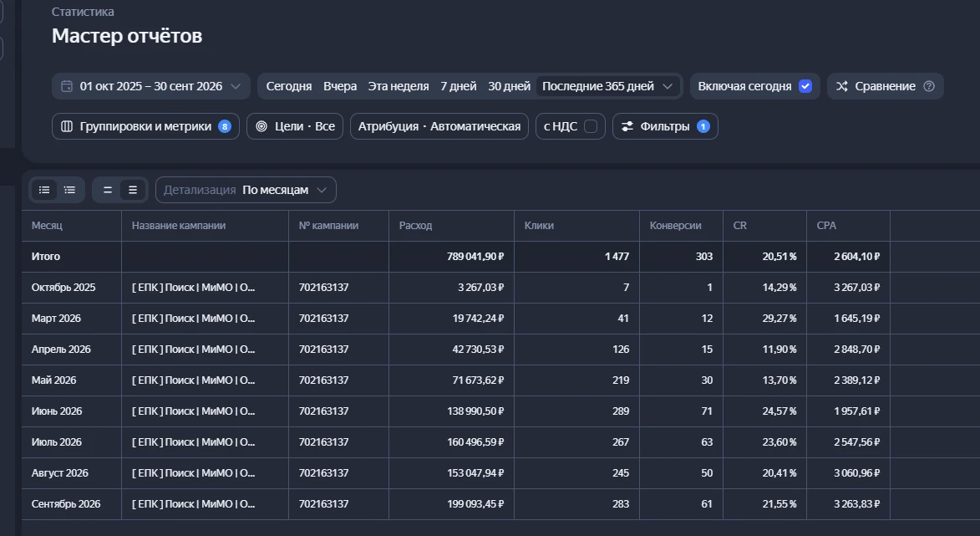
Task: Expand the Последние 365 дней period dropdown
Action: pyautogui.click(x=609, y=86)
